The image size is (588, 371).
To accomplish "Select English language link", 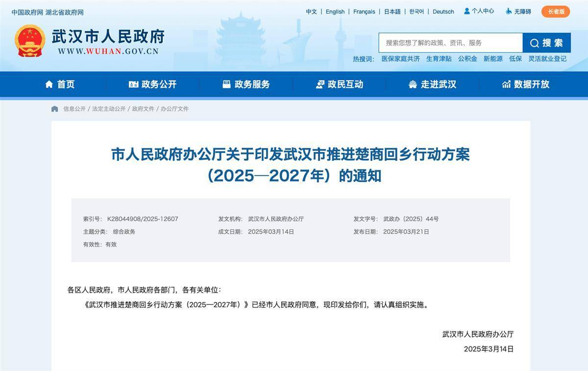I will point(335,12).
